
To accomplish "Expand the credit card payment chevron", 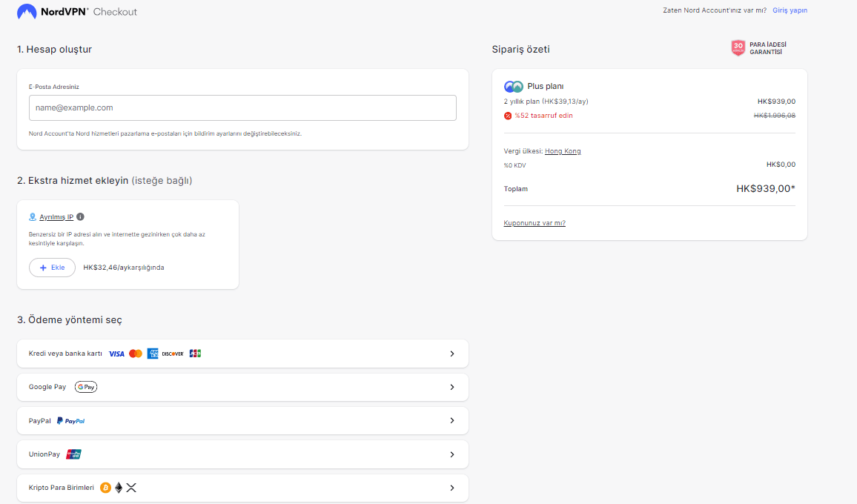I will [x=452, y=354].
